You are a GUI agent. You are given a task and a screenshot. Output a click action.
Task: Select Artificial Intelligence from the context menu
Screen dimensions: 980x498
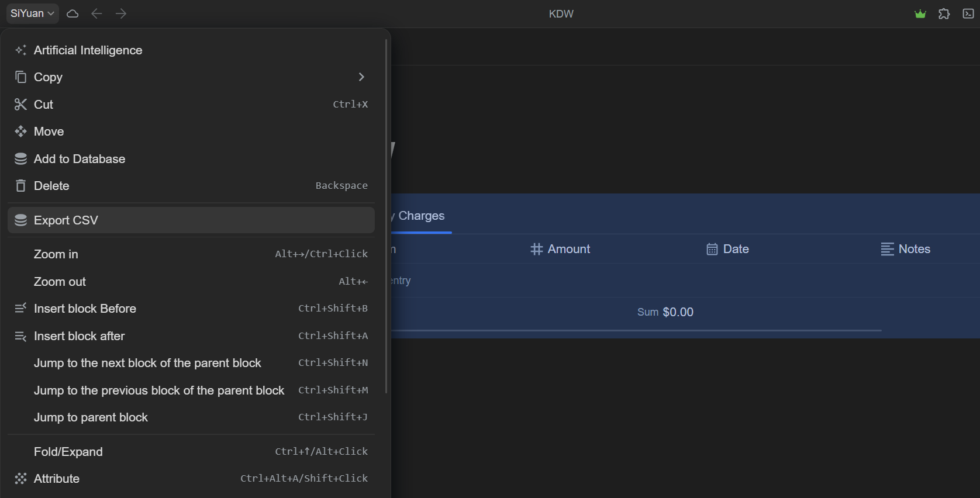tap(88, 50)
